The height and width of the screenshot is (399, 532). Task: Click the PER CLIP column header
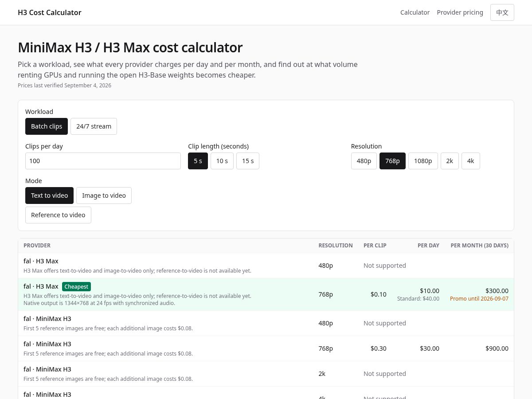click(x=375, y=246)
